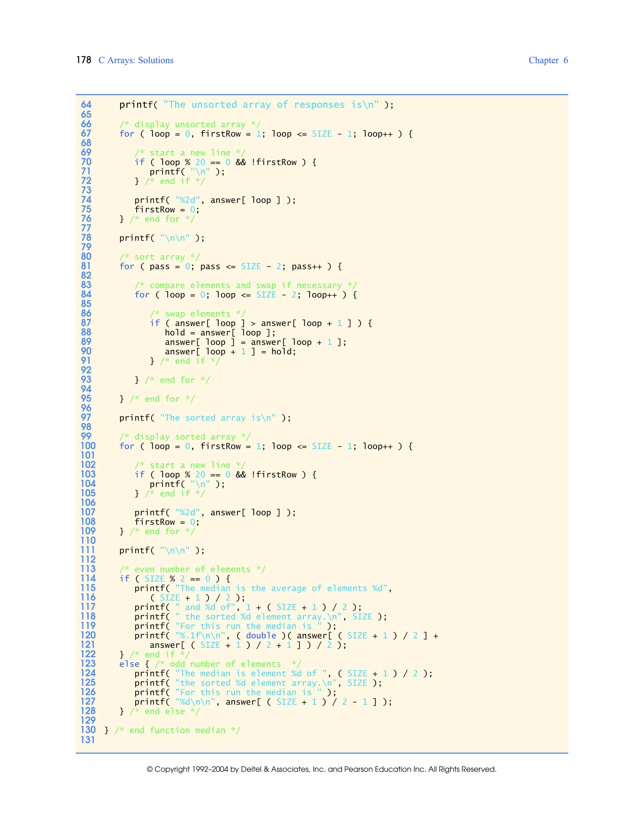Screen dimensions: 644x833
Task: Click the Deitel & Associates copyright footer
Action: (x=322, y=769)
